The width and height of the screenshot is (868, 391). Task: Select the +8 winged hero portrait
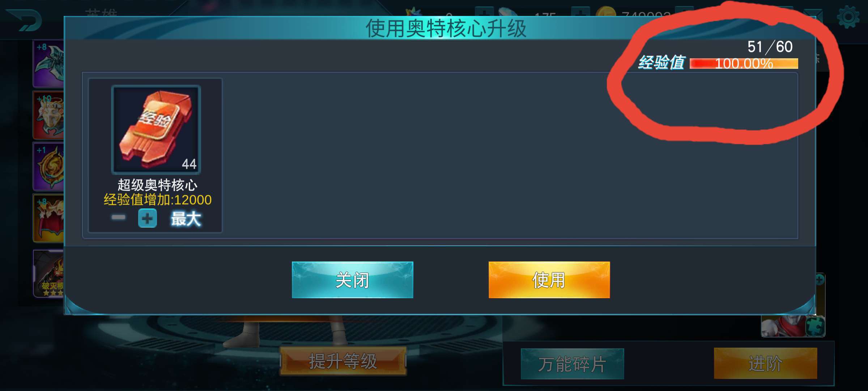click(x=49, y=64)
